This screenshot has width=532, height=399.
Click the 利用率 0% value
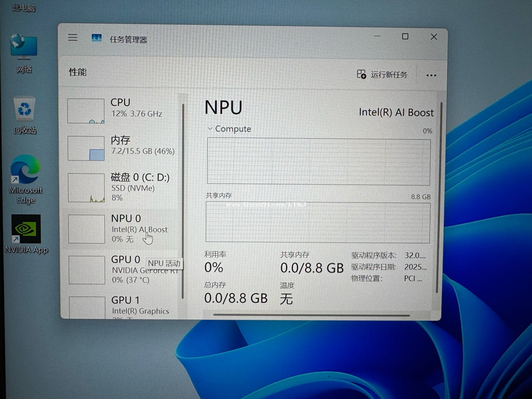(213, 267)
